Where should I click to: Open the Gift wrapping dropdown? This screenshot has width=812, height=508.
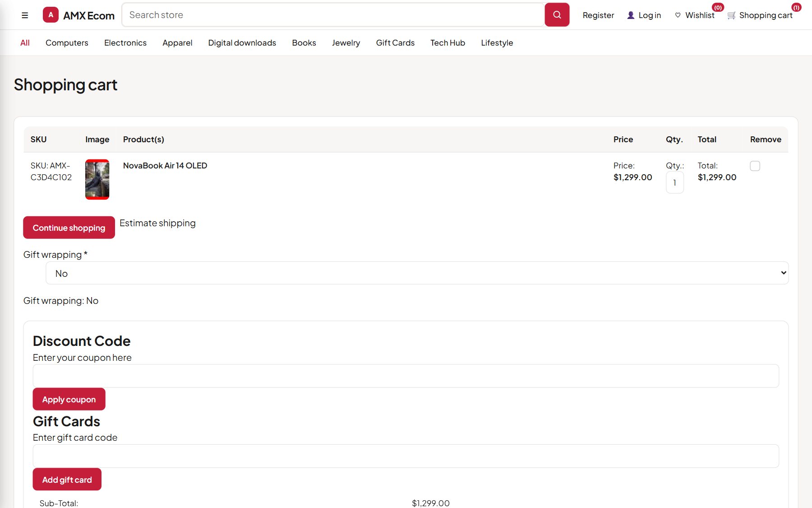point(417,273)
